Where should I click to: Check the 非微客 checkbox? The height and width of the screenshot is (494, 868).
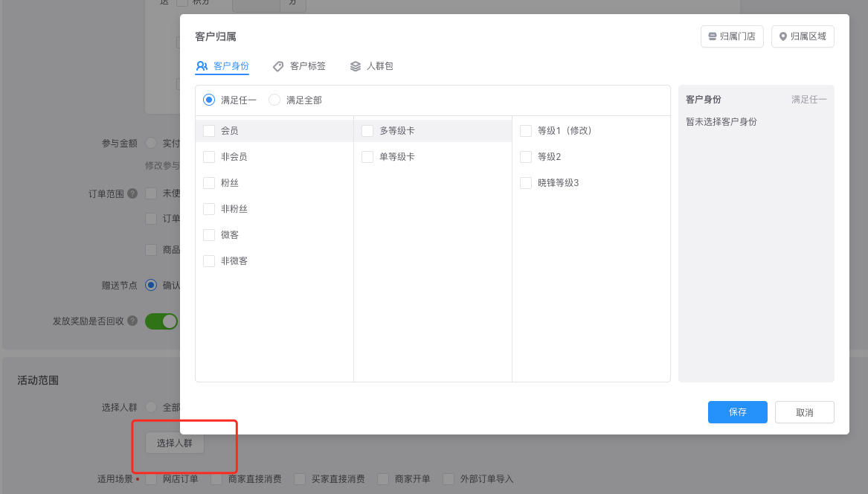point(209,261)
